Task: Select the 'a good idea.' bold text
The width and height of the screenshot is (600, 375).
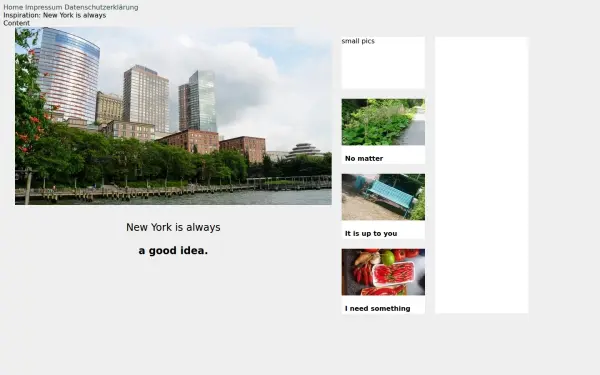Action: (x=173, y=251)
